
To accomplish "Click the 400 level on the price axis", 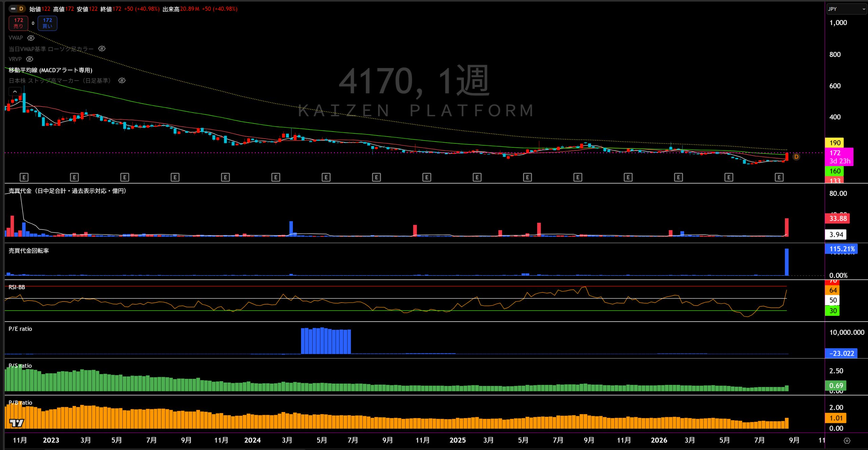I will click(835, 117).
